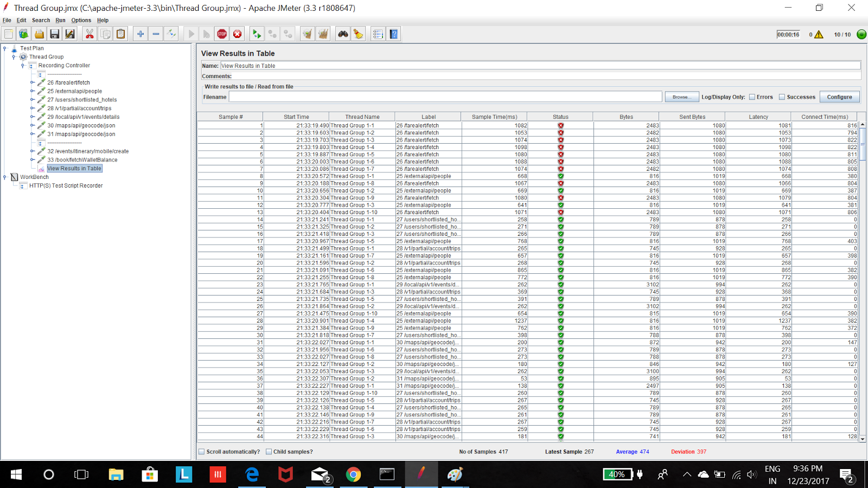The width and height of the screenshot is (868, 488).
Task: Open the Options menu
Action: tap(81, 20)
